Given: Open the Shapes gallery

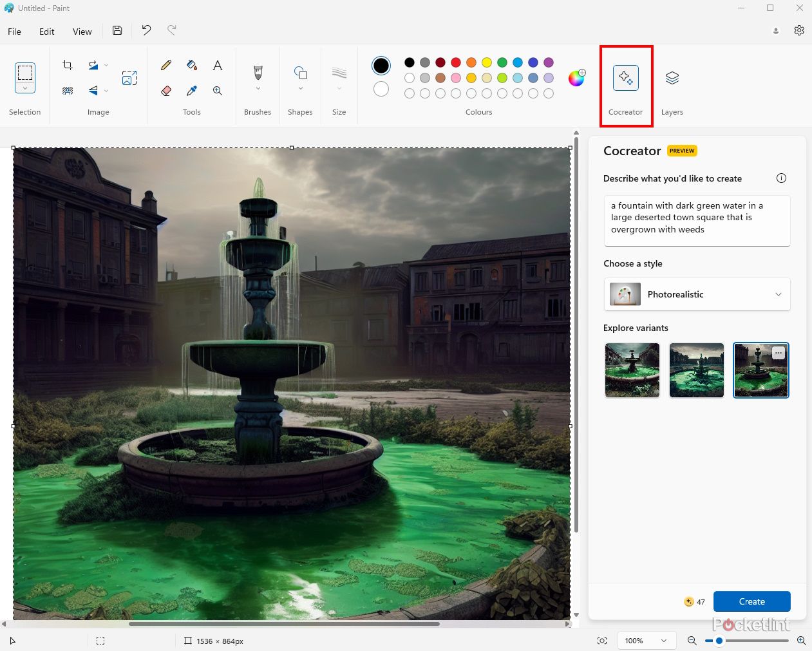Looking at the screenshot, I should [x=300, y=72].
